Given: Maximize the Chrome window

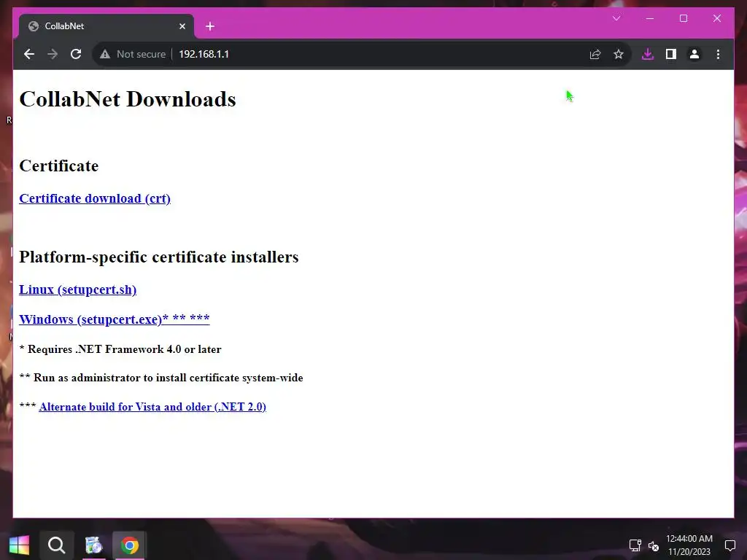Looking at the screenshot, I should point(684,18).
